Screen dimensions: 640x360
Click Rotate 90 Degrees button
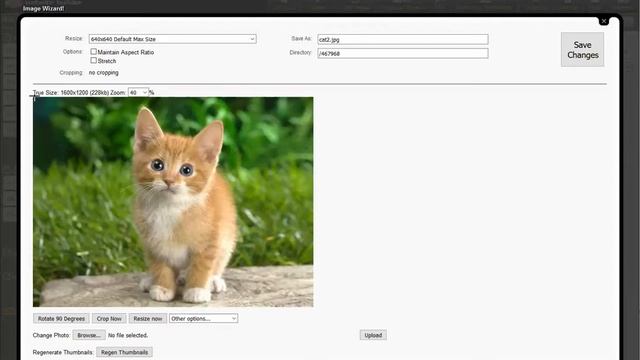click(x=61, y=318)
